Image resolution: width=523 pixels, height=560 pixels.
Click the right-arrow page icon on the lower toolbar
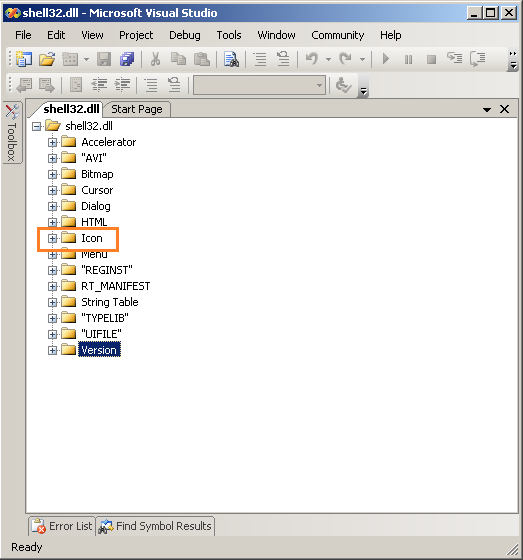[47, 85]
